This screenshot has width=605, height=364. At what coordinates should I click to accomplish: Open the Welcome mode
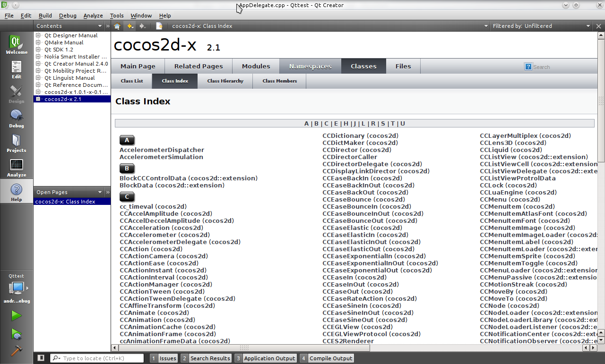[x=17, y=45]
